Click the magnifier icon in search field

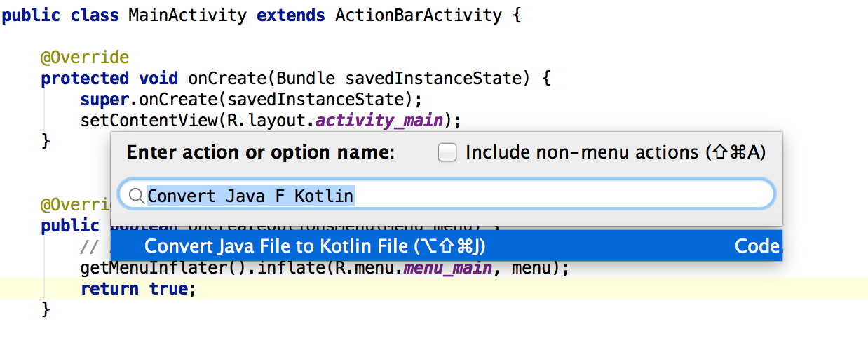coord(137,196)
